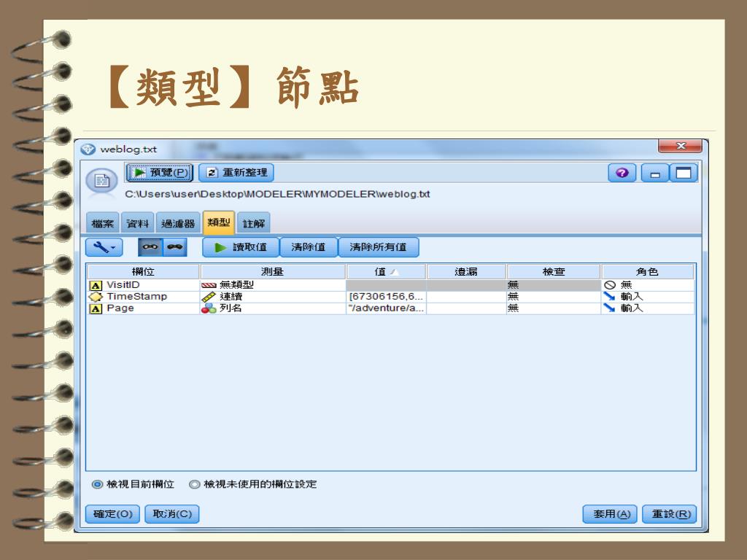
Task: Select 檢視目前欄位 radio button
Action: (97, 484)
